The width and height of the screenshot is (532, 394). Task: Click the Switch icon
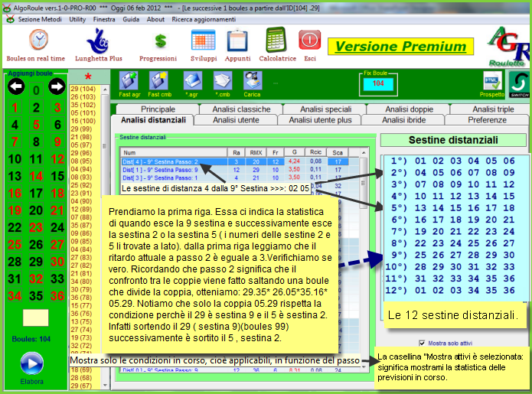[519, 85]
